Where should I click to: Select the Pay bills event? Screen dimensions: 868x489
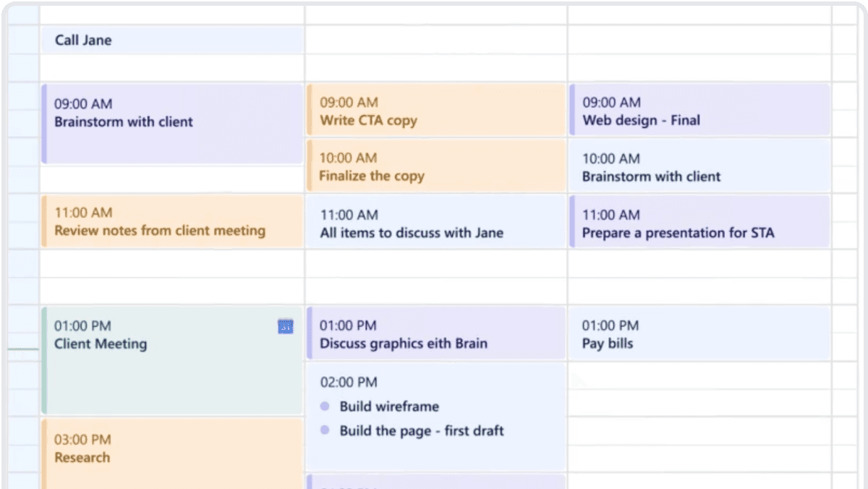699,334
